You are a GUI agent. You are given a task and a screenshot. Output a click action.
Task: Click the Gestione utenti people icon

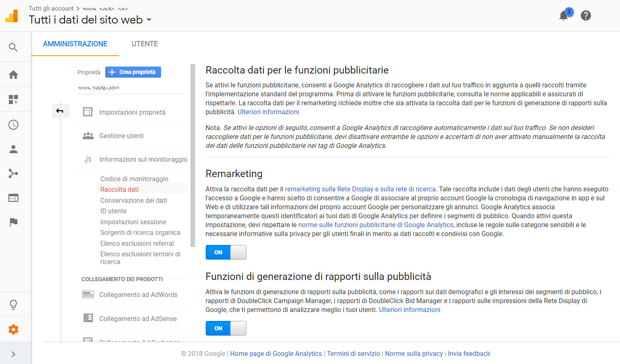tap(88, 136)
